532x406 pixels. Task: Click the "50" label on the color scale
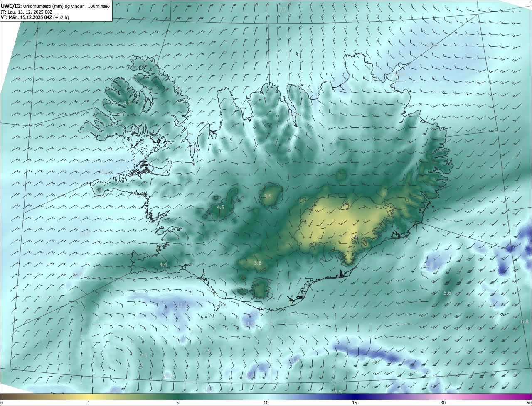tap(529, 403)
